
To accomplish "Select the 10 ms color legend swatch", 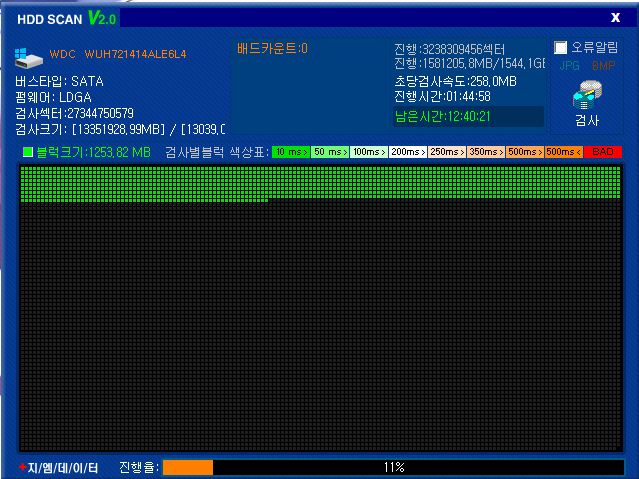I will click(291, 152).
